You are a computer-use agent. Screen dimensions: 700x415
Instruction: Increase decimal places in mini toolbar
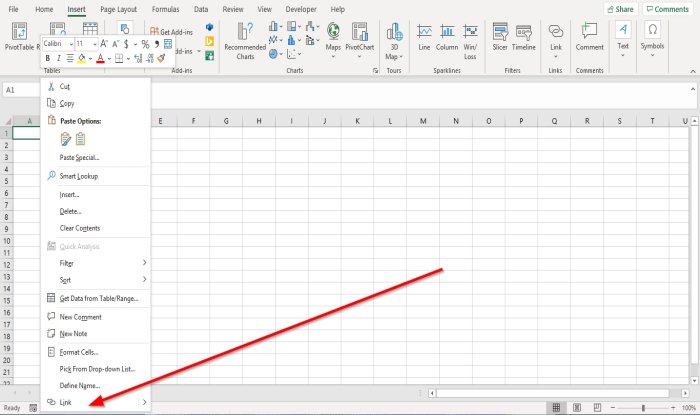pos(138,58)
